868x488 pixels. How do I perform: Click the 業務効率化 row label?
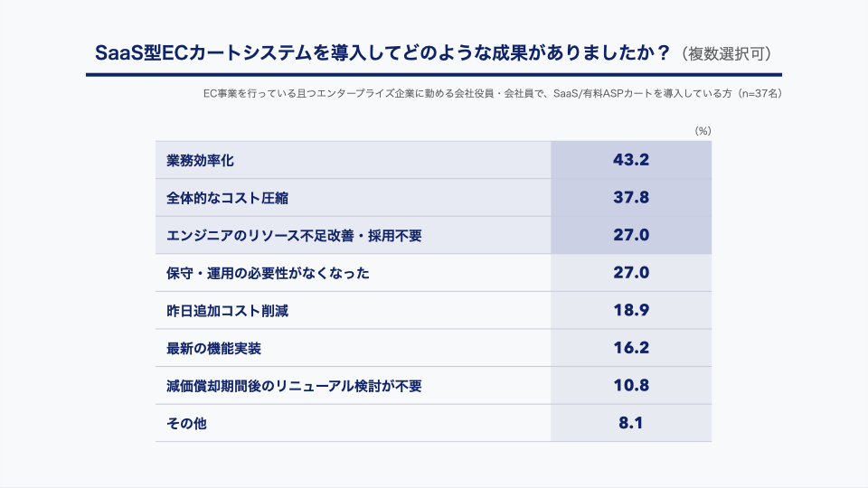click(x=200, y=161)
